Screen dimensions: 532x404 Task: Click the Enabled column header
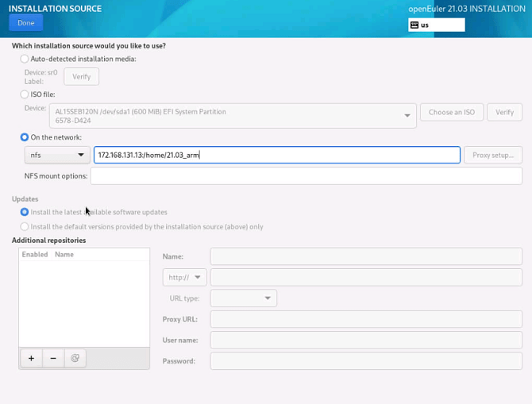[x=35, y=255]
